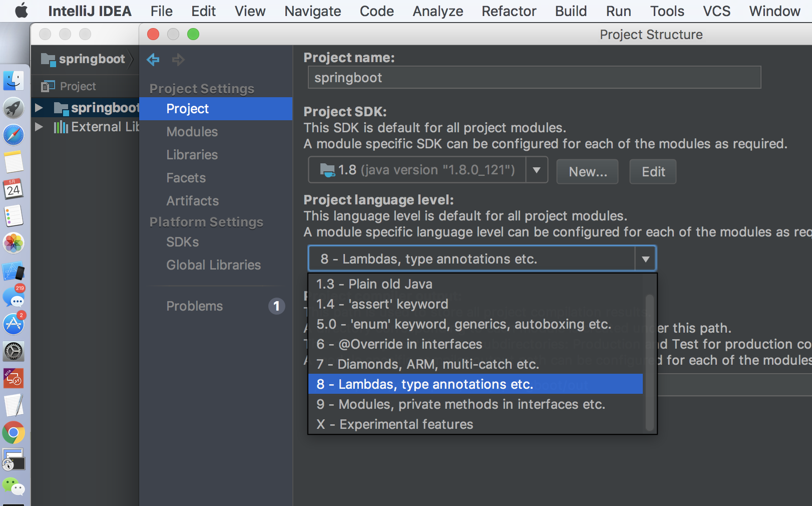Open the IntelliJ IDEA application menu
The image size is (812, 506).
(90, 11)
